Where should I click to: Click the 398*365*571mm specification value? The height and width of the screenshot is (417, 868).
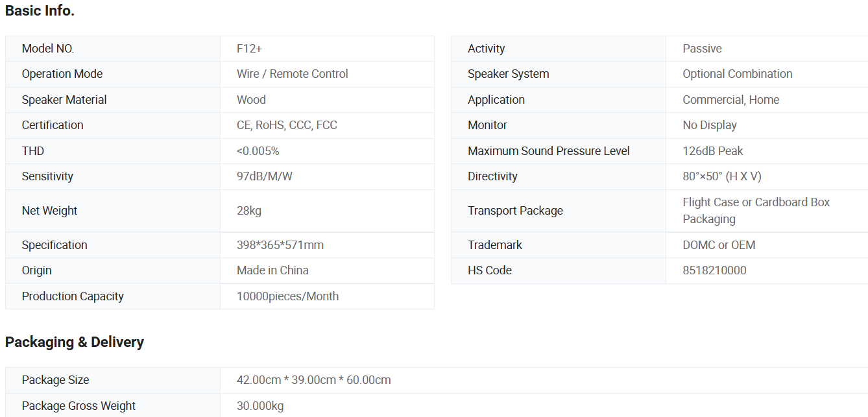[x=280, y=245]
